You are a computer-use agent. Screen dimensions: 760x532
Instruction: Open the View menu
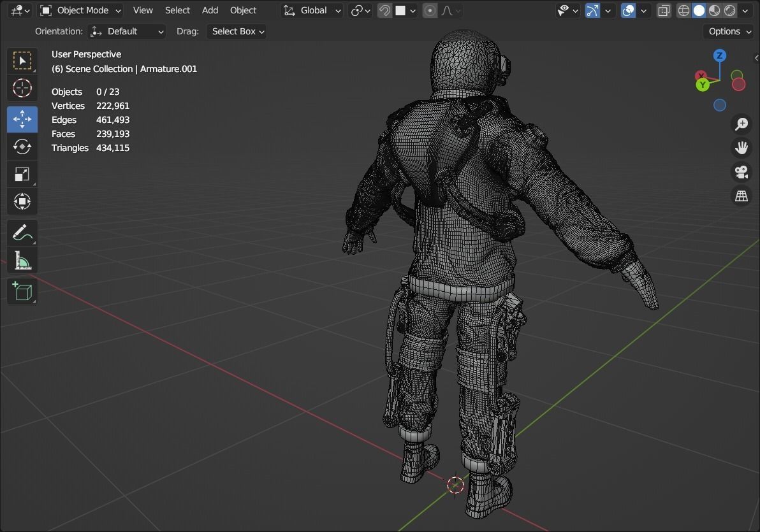[x=143, y=10]
